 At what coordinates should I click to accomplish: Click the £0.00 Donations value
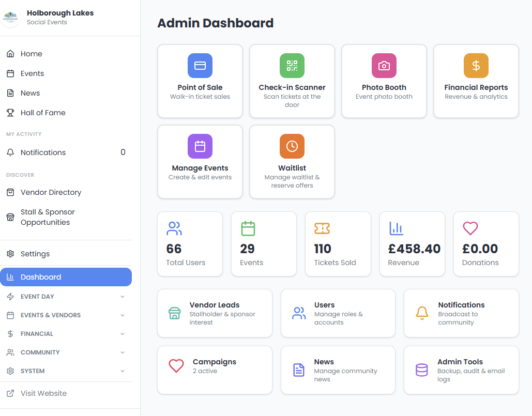click(480, 249)
